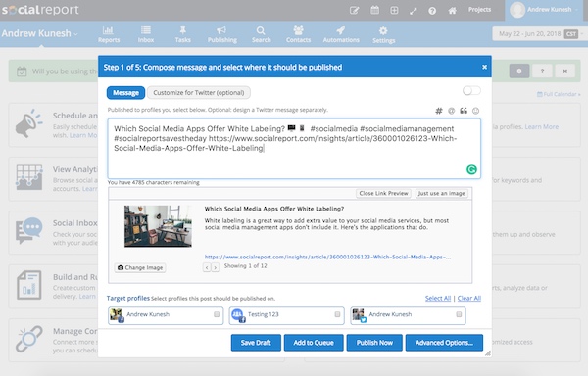Click the compose new post pencil icon
Screen dimensions: 588x376
(x=354, y=10)
